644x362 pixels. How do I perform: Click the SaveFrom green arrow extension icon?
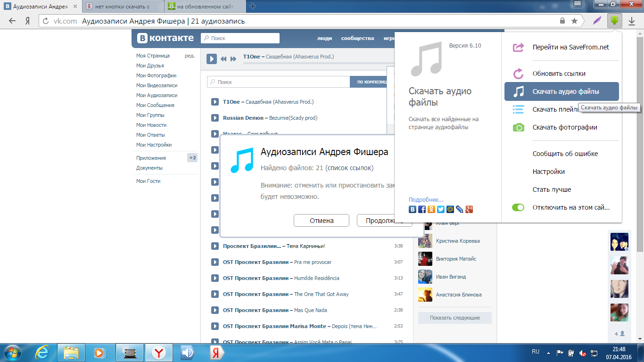614,20
